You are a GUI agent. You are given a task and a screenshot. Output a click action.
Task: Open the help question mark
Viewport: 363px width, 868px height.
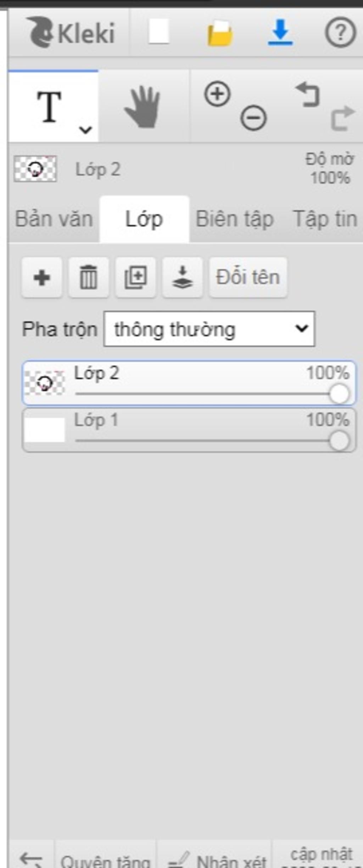[x=340, y=33]
